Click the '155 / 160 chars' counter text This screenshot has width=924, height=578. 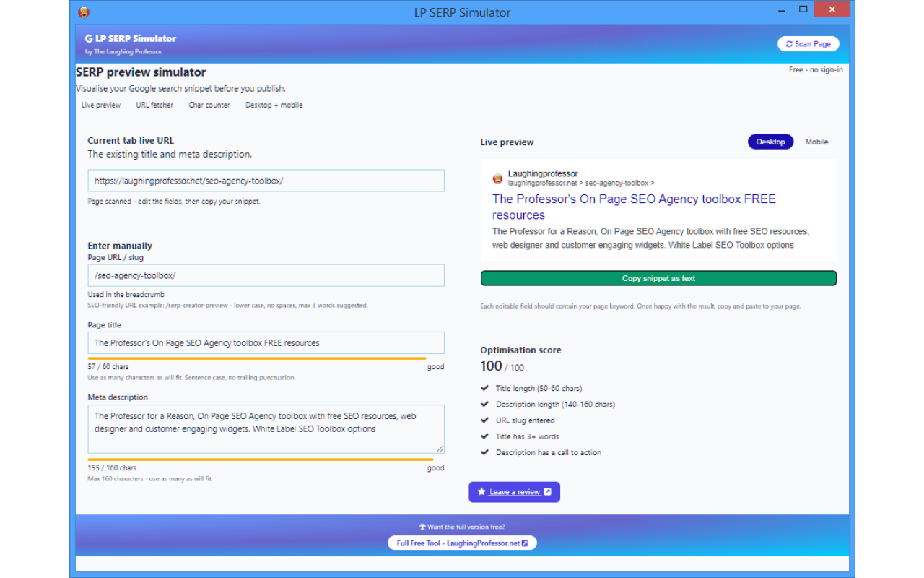(x=112, y=468)
